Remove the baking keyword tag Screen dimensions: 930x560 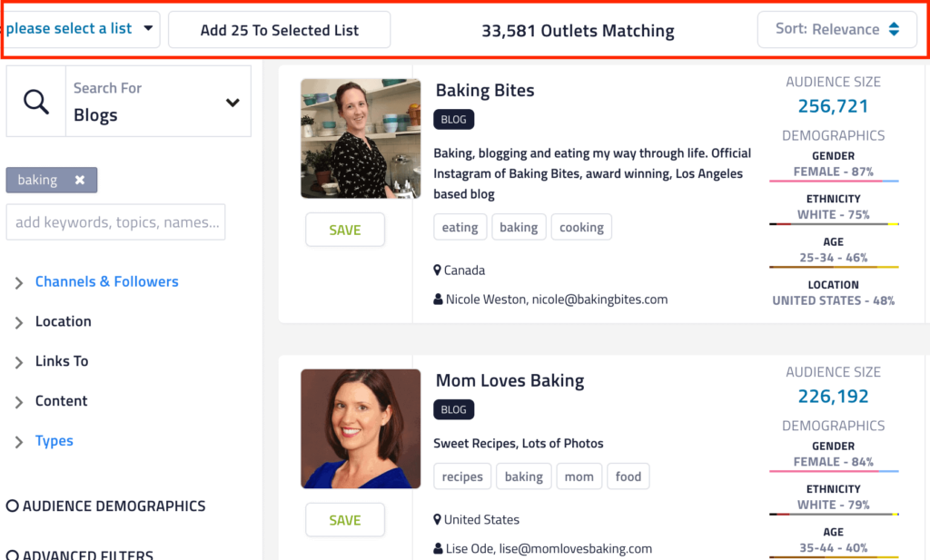point(80,181)
